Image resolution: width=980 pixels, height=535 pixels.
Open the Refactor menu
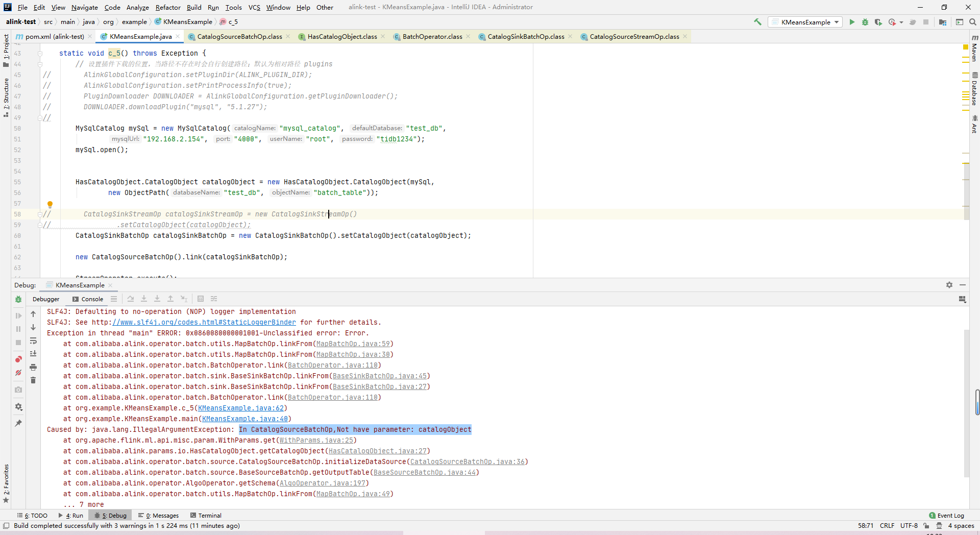[x=168, y=7]
